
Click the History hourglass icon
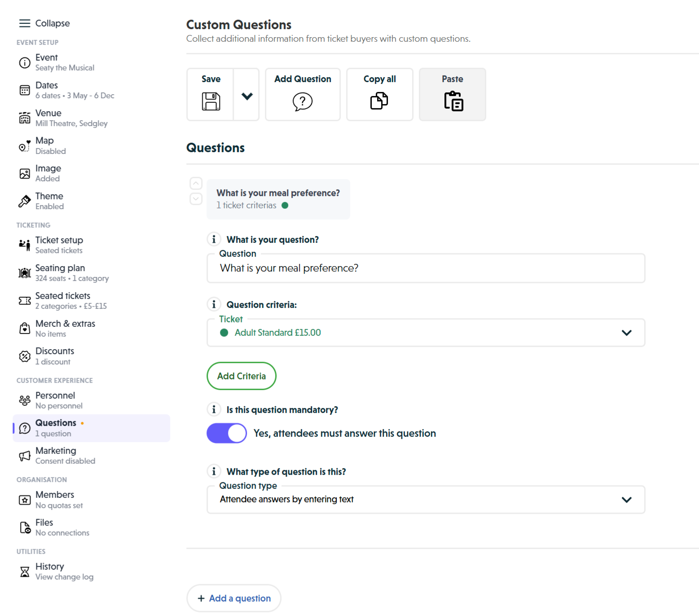[x=25, y=571]
